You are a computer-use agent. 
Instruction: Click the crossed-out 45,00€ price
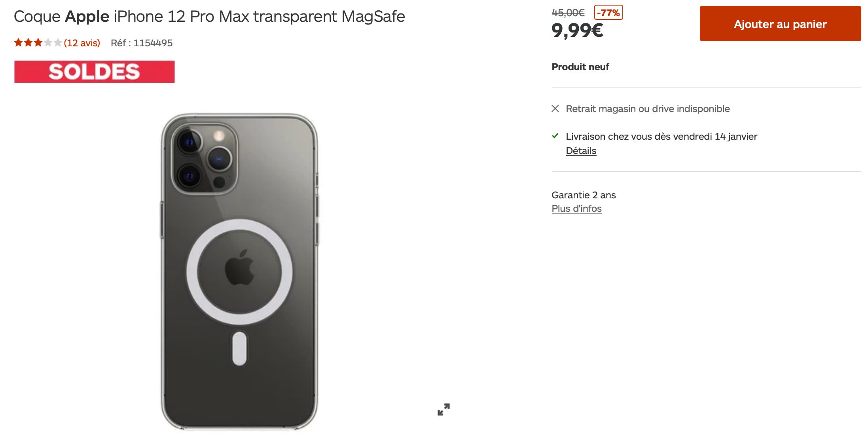click(x=568, y=13)
